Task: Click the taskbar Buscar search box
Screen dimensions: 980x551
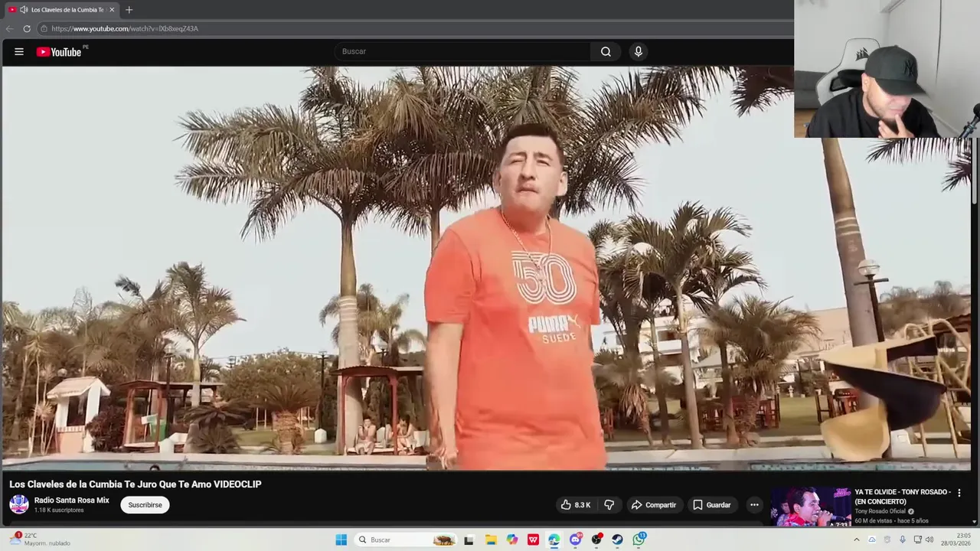Action: point(407,540)
